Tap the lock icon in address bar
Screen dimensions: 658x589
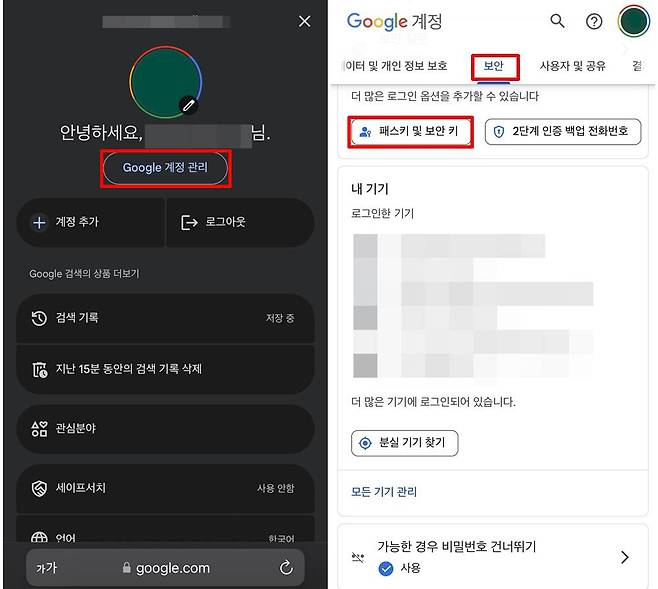(126, 568)
